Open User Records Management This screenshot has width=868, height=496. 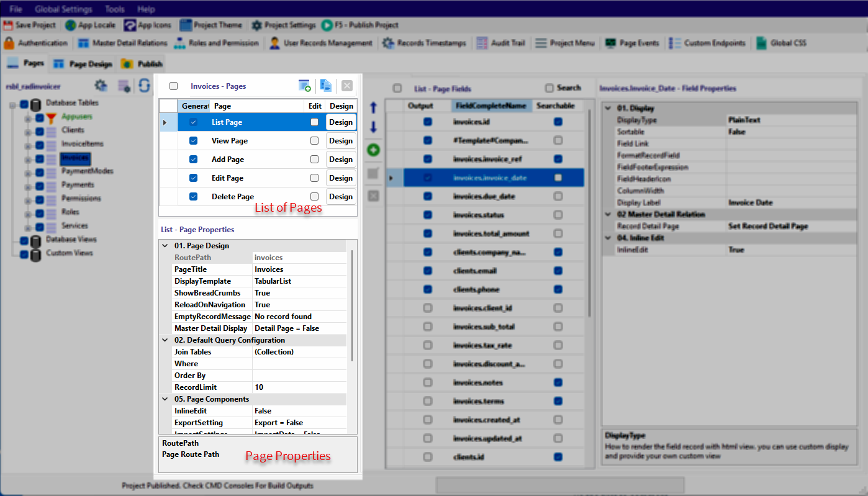point(320,43)
